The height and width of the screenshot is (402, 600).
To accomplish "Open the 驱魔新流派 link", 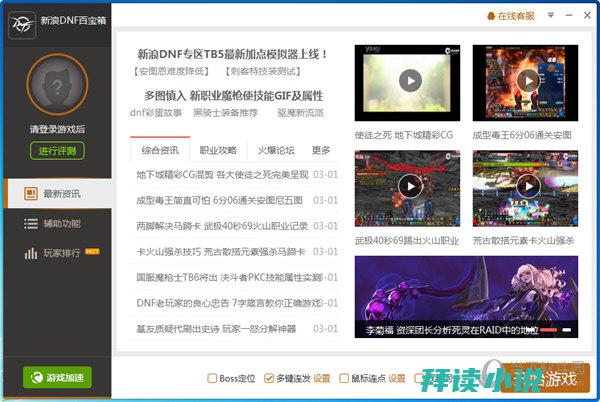I will click(x=300, y=113).
